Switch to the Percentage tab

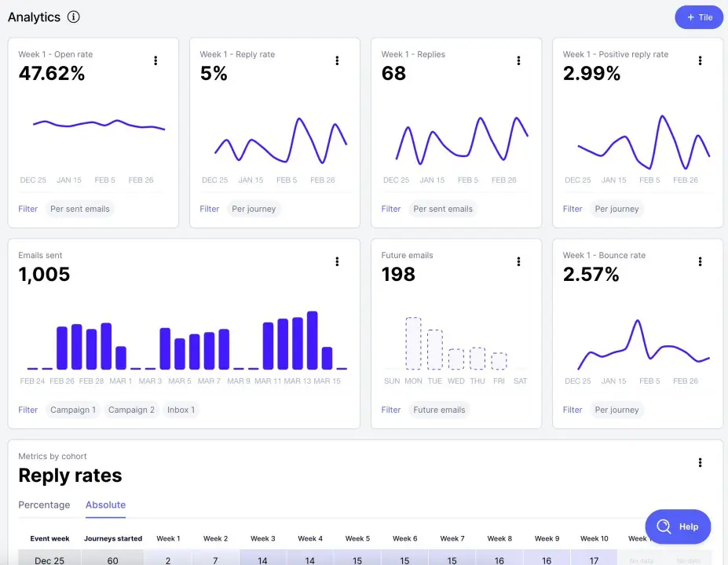[44, 505]
